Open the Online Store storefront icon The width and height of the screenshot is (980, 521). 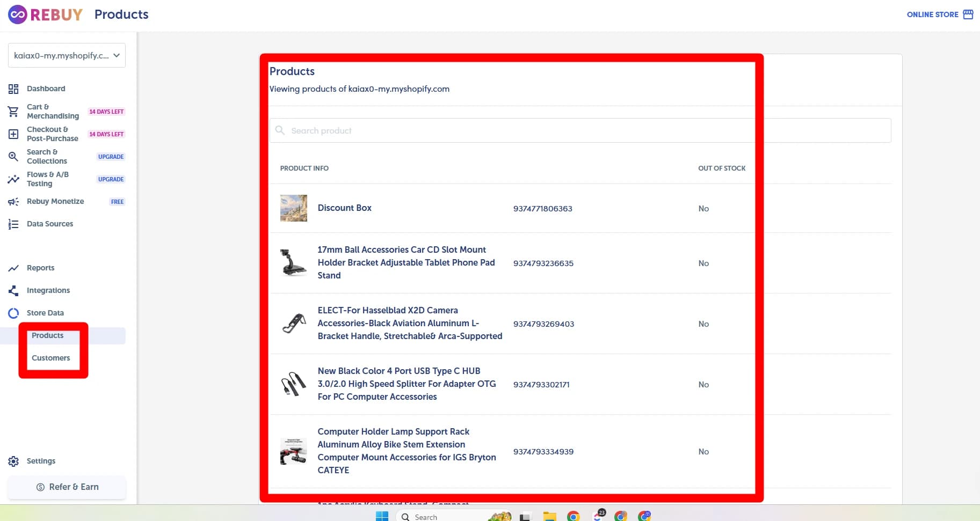(x=968, y=14)
